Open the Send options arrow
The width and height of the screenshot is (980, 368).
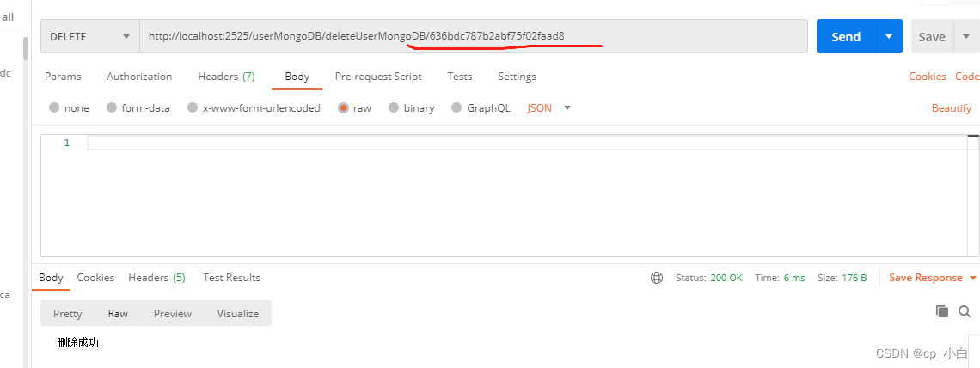pos(890,37)
